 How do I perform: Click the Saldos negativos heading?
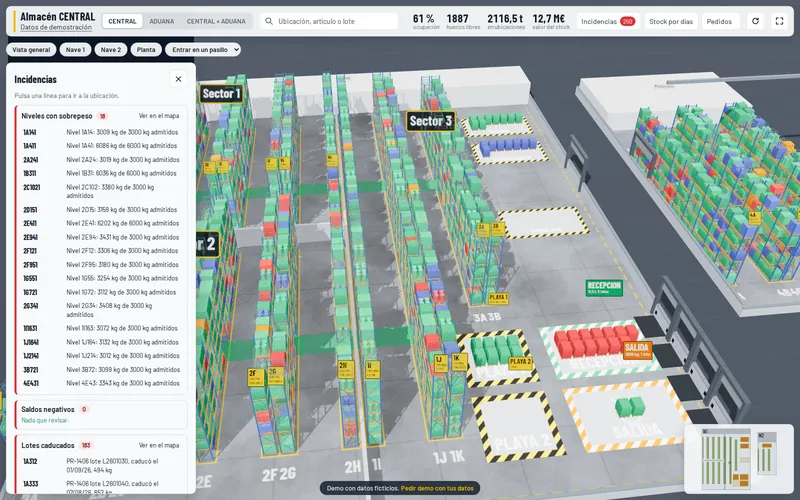click(x=47, y=409)
